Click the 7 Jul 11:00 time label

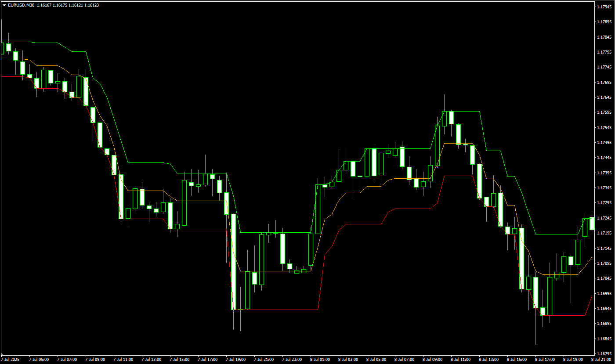(x=123, y=360)
